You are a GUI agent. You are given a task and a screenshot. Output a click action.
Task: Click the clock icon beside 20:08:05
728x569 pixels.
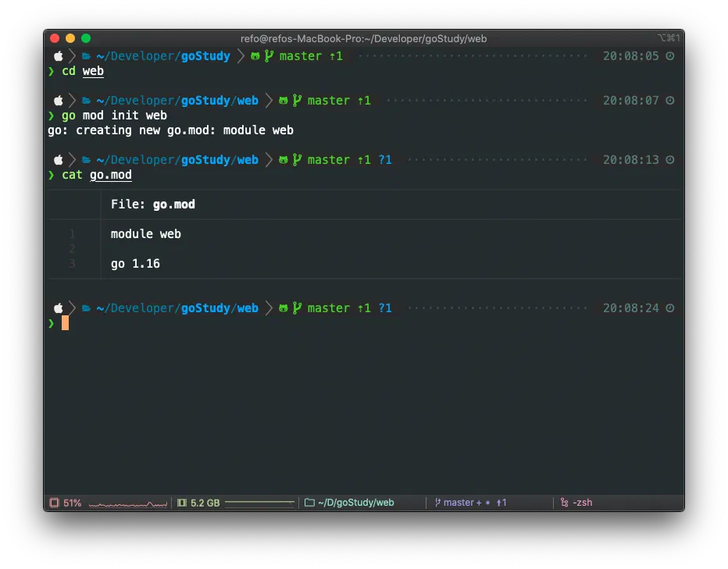(x=669, y=56)
